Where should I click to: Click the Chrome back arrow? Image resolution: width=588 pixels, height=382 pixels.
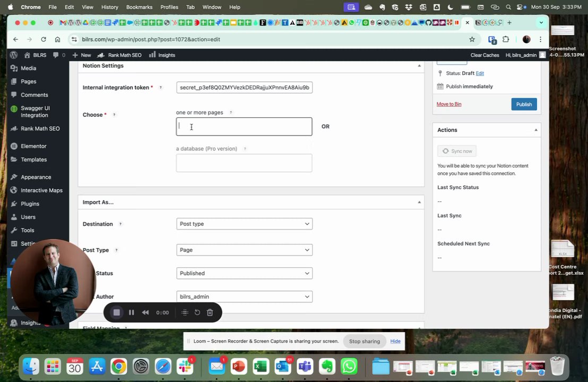coord(15,39)
